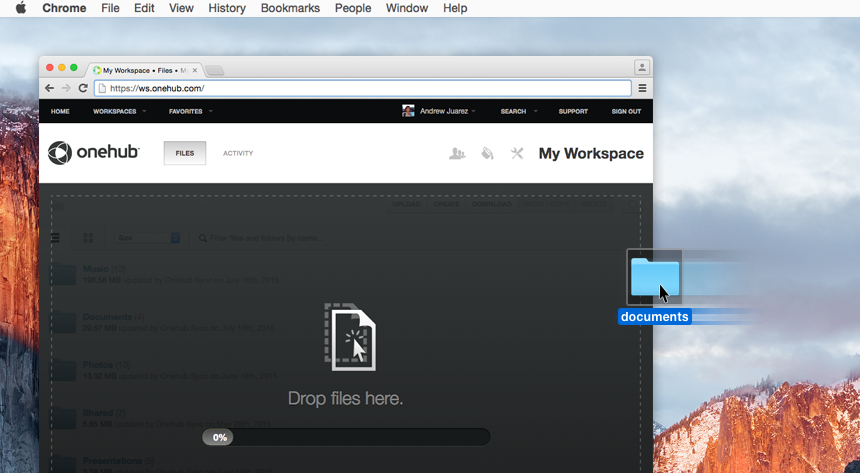Click the My Workspace title
The image size is (860, 473).
pyautogui.click(x=591, y=153)
